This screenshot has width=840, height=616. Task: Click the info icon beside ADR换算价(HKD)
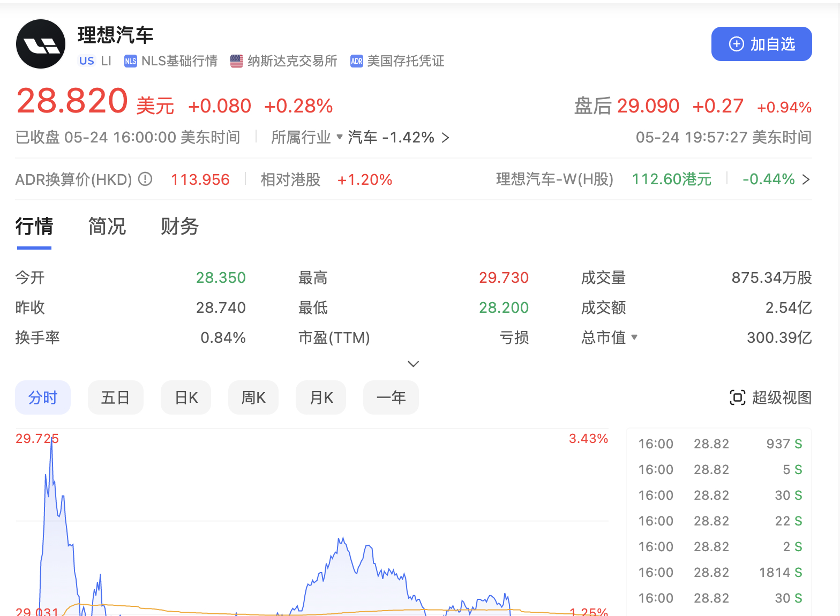[145, 179]
